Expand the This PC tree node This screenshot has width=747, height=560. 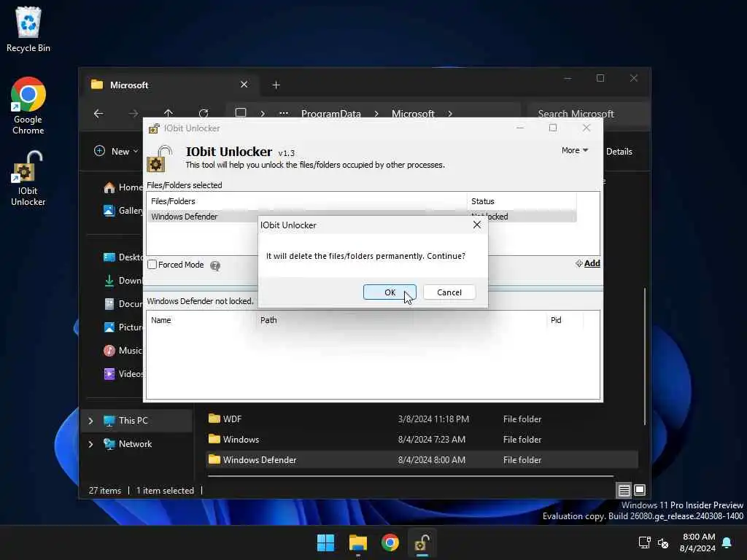coord(90,421)
